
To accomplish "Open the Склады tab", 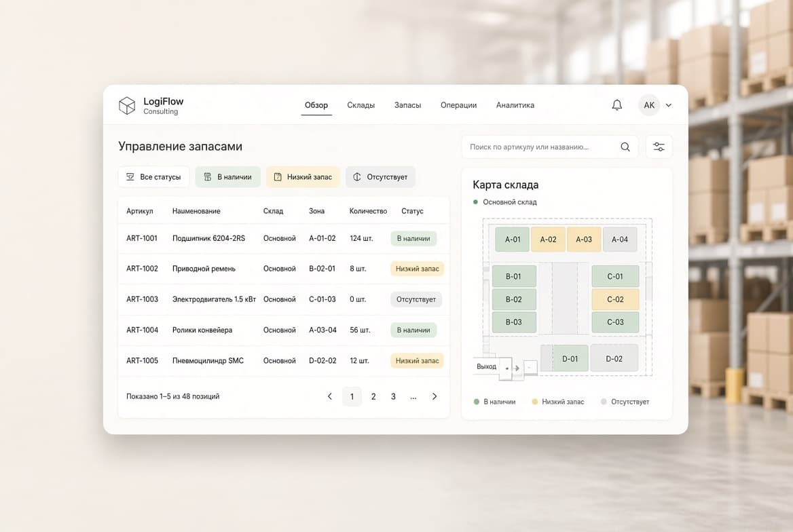I will pyautogui.click(x=361, y=105).
